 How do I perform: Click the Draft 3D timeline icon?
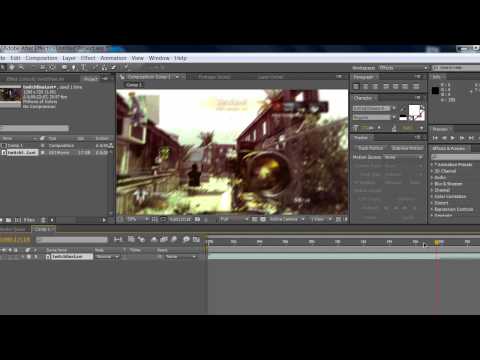tap(141, 239)
